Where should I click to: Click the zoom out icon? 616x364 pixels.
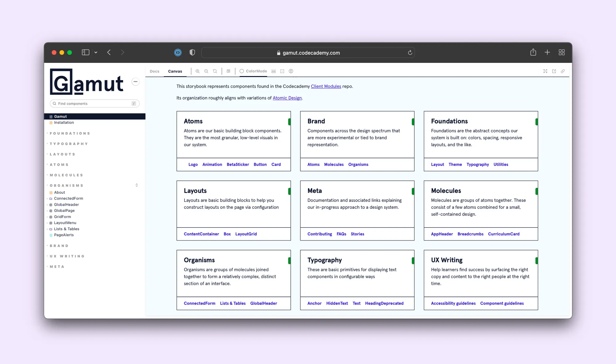tap(206, 71)
